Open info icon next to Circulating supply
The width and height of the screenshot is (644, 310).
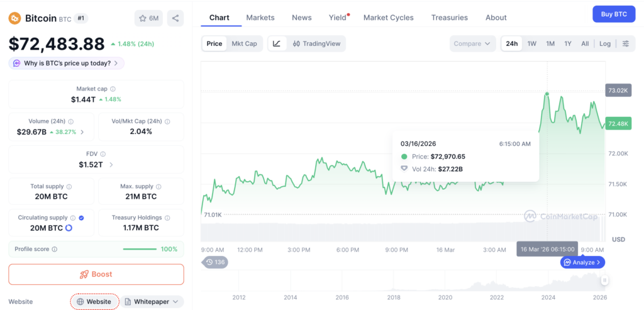pos(73,218)
